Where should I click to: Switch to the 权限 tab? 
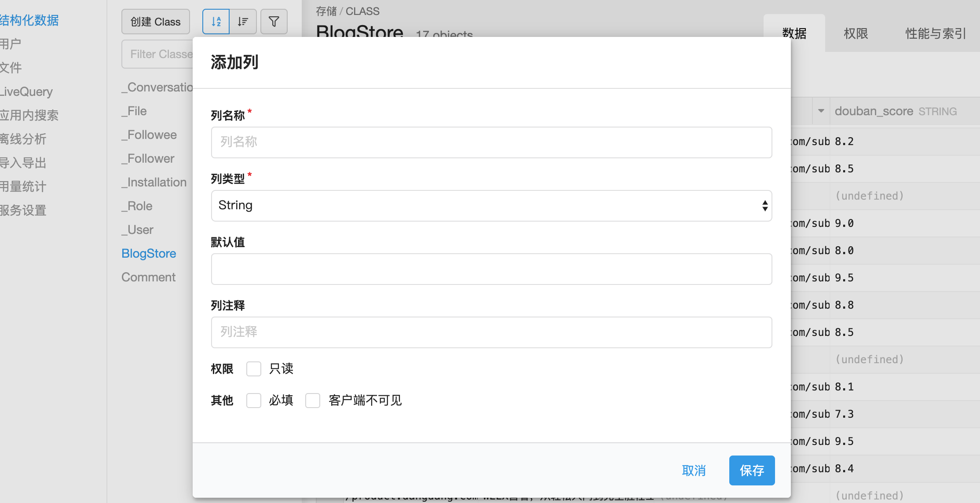856,33
